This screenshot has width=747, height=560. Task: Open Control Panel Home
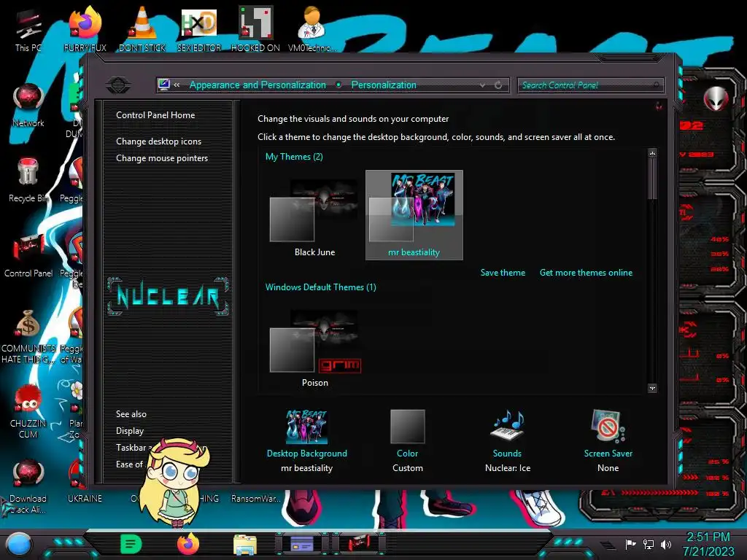[x=155, y=114]
